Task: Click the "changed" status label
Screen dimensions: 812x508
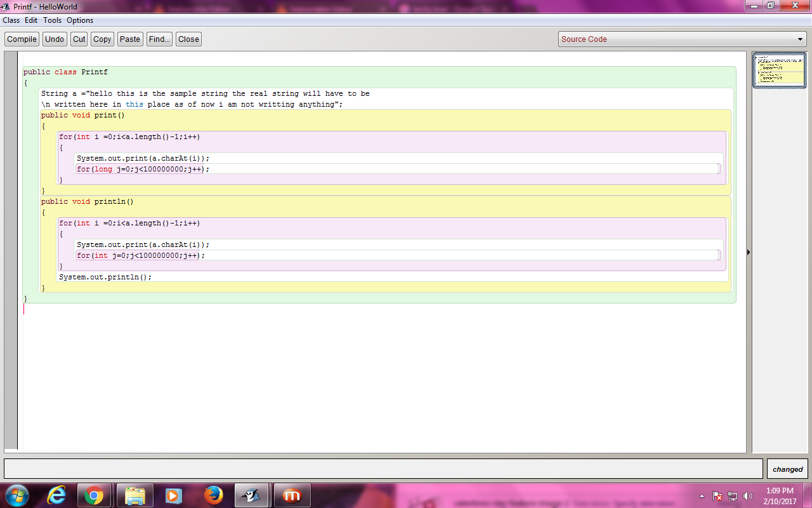Action: click(787, 469)
